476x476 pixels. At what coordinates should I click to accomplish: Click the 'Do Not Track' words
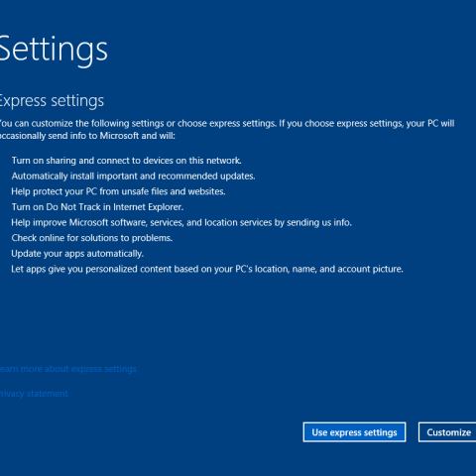[73, 207]
